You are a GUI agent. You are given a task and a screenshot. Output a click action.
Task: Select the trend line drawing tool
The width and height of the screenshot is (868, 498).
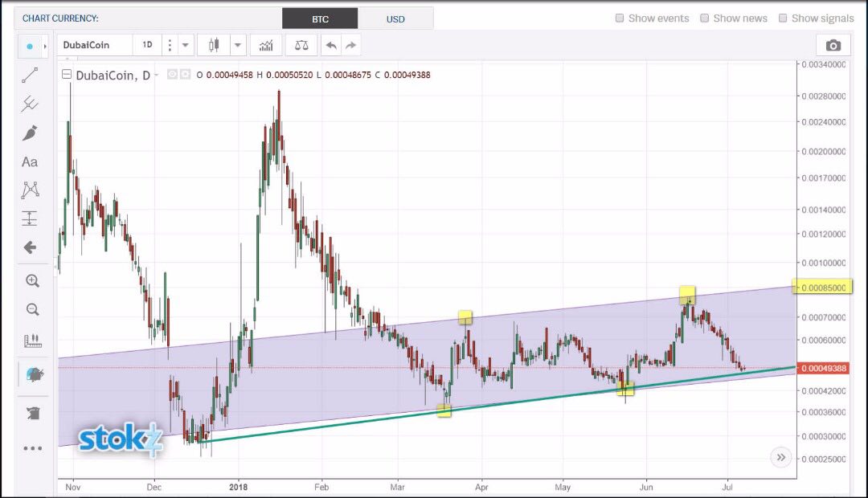tap(30, 75)
